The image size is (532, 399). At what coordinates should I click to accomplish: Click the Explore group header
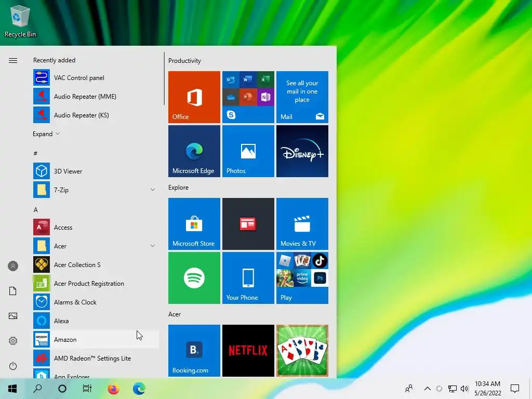pyautogui.click(x=179, y=187)
